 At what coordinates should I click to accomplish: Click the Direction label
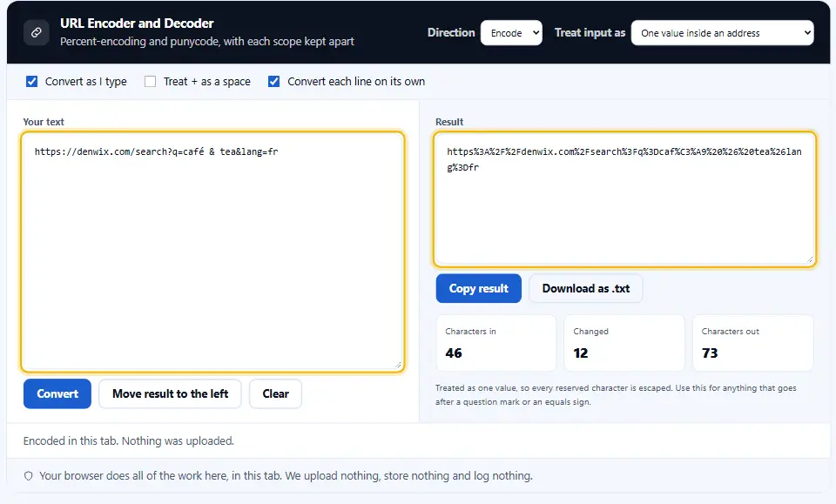(451, 32)
